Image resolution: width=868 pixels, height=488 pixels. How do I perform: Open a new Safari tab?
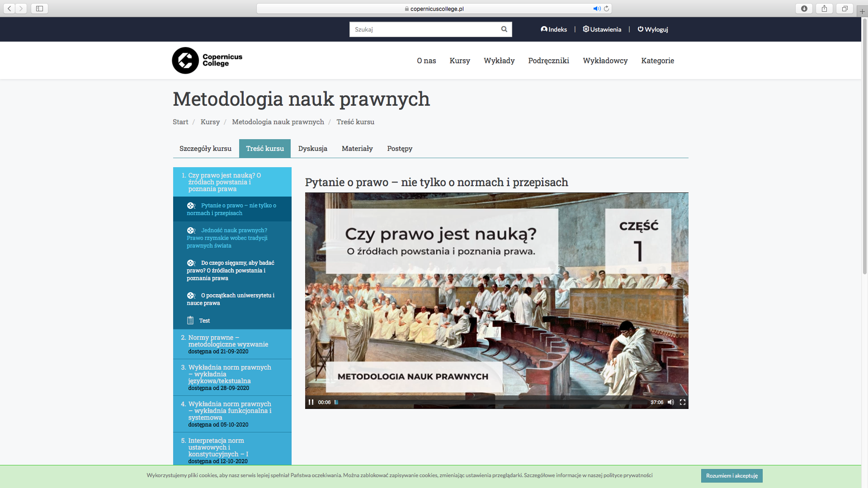tap(862, 11)
